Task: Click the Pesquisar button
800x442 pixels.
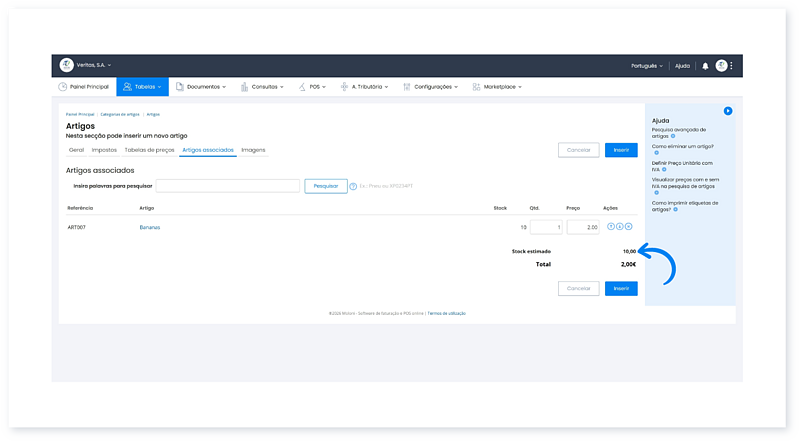Action: pyautogui.click(x=326, y=186)
